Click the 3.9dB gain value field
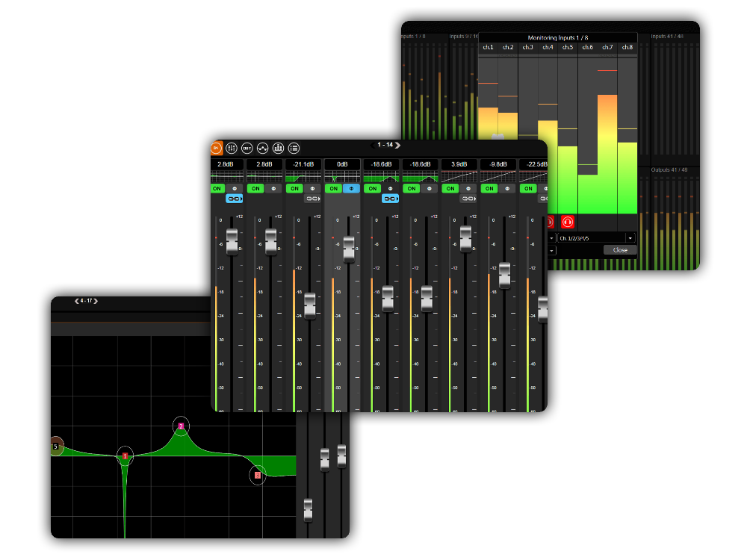 click(459, 164)
